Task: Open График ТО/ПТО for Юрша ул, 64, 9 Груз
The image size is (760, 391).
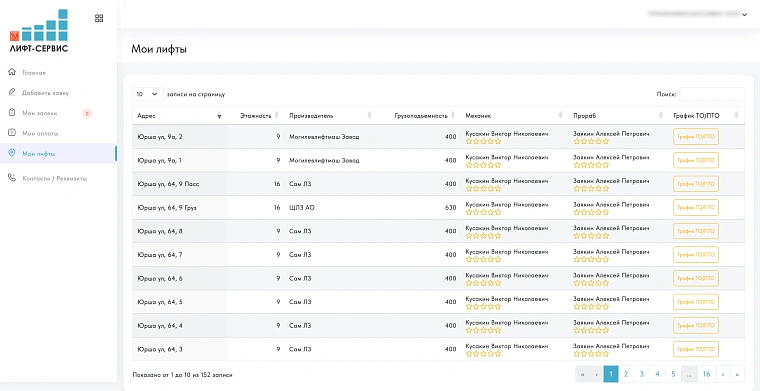Action: pyautogui.click(x=696, y=207)
